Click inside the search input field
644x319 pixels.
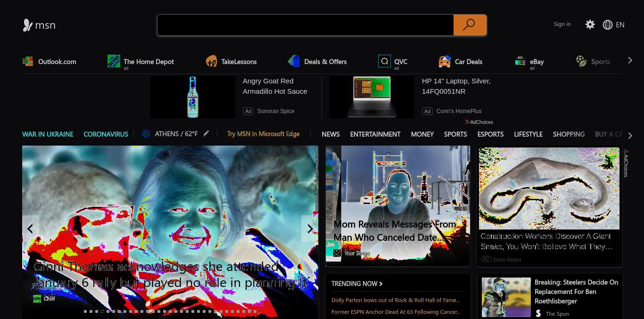pyautogui.click(x=305, y=25)
